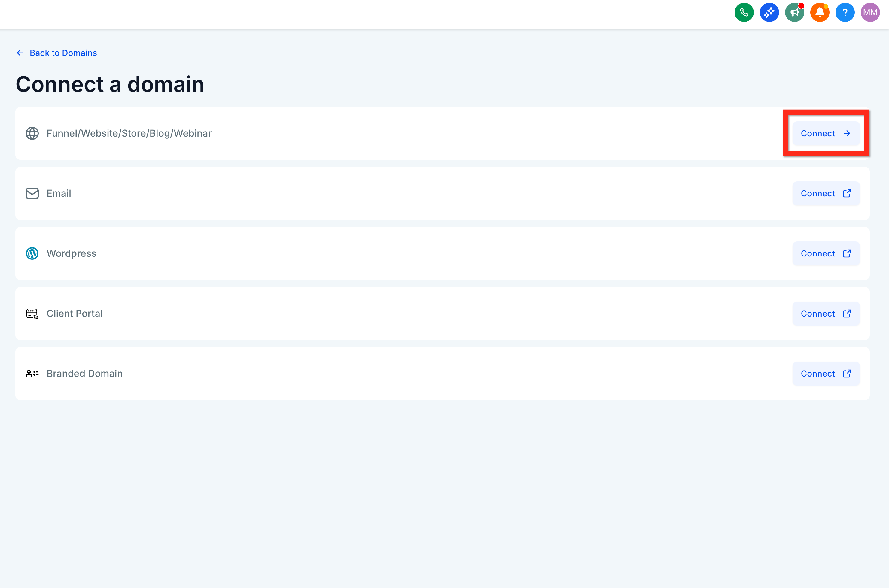Click the Wordpress logo icon
The height and width of the screenshot is (588, 889).
coord(32,253)
